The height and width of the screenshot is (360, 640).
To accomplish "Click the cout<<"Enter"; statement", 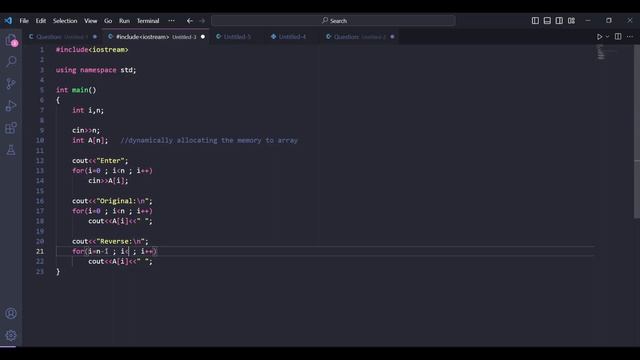I will coord(100,161).
